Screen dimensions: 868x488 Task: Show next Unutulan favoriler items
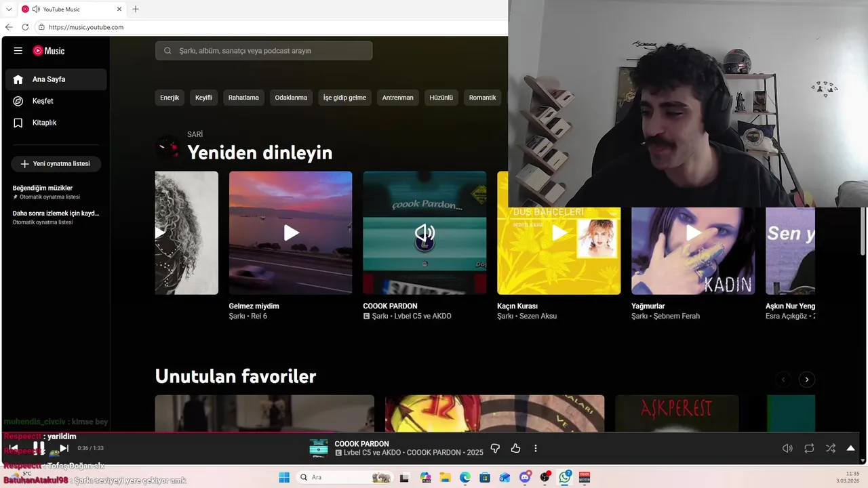pyautogui.click(x=806, y=380)
